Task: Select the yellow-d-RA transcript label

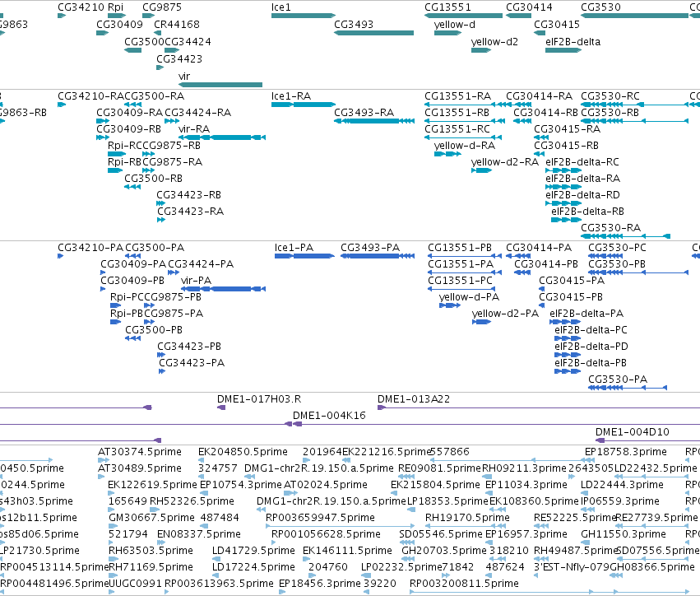Action: [464, 146]
